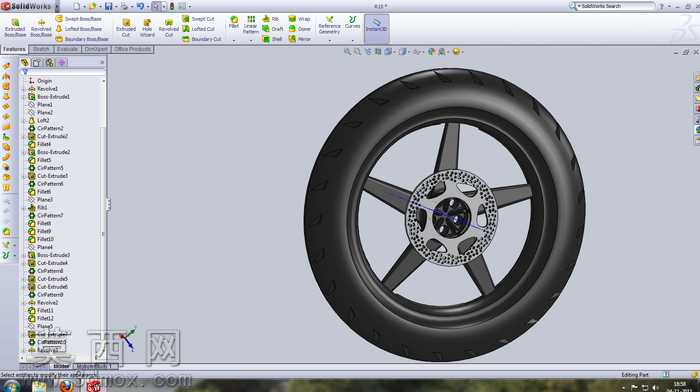
Task: Toggle the Select cursor tool
Action: (156, 6)
